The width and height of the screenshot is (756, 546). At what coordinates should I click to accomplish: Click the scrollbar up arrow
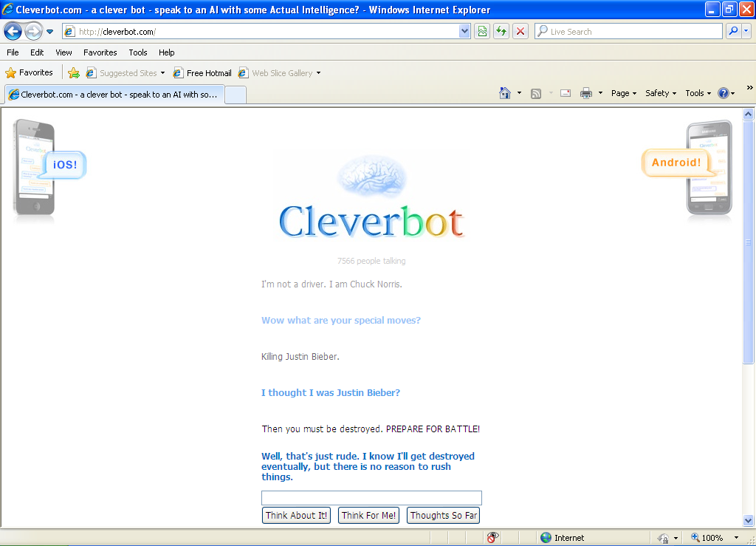click(749, 115)
